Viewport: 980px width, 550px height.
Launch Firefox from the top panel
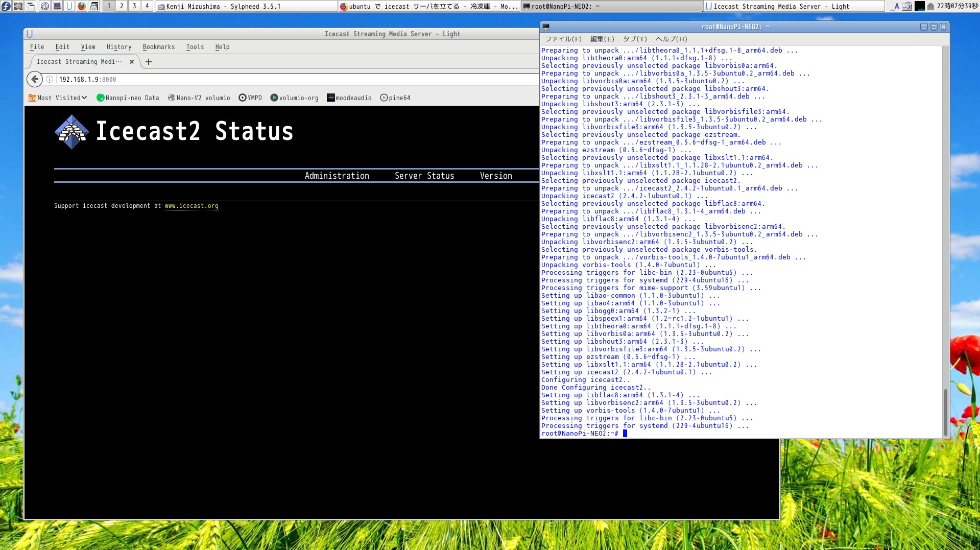[x=82, y=6]
